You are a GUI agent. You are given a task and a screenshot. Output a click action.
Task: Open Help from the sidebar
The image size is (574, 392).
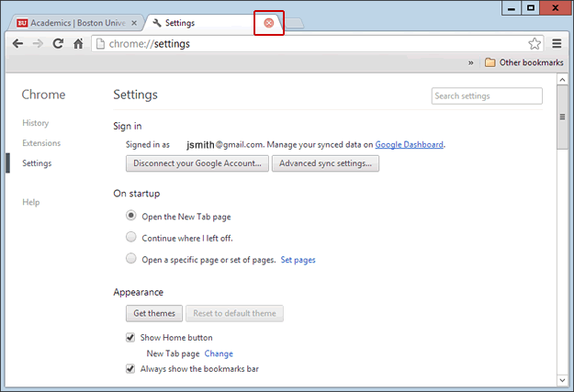click(x=31, y=202)
